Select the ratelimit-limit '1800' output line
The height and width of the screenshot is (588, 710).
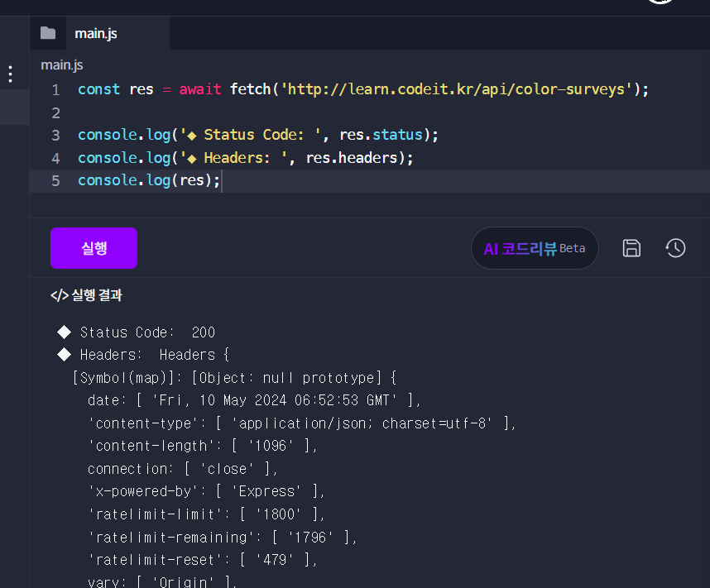[207, 514]
